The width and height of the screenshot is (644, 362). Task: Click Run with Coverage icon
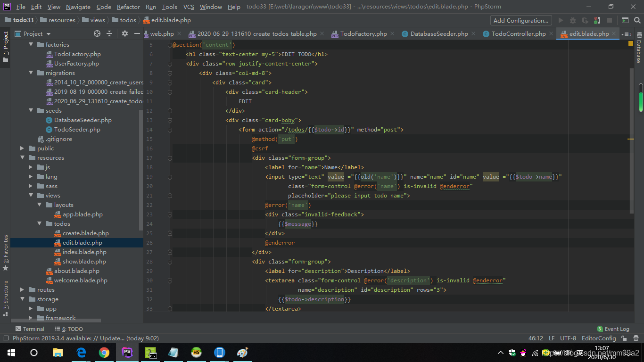point(585,20)
